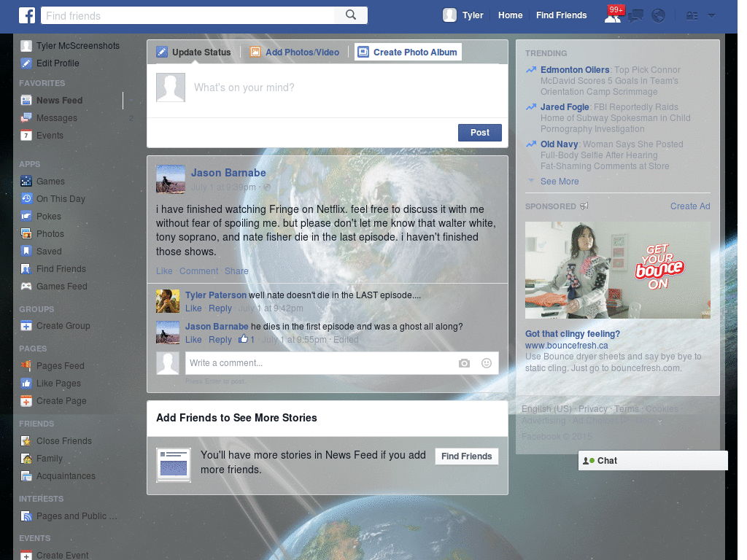Click the On This Day clock icon
Screen dimensions: 747x560
pyautogui.click(x=26, y=198)
